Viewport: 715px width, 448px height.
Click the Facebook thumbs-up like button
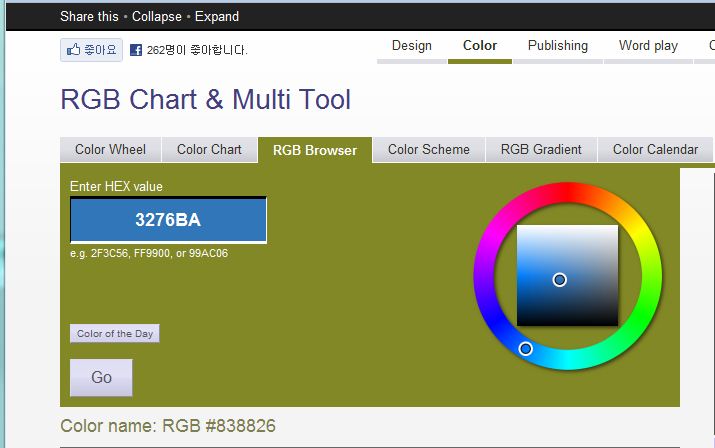coord(91,50)
